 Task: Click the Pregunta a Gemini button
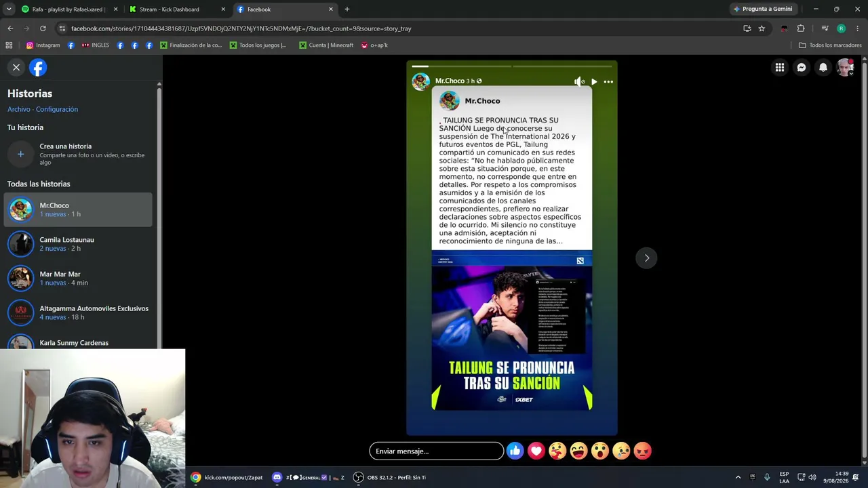(762, 9)
